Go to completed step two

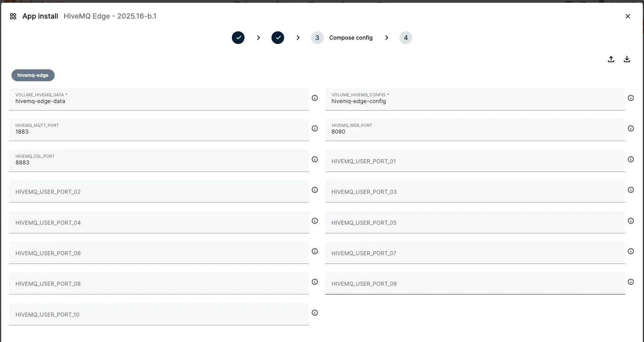point(278,38)
